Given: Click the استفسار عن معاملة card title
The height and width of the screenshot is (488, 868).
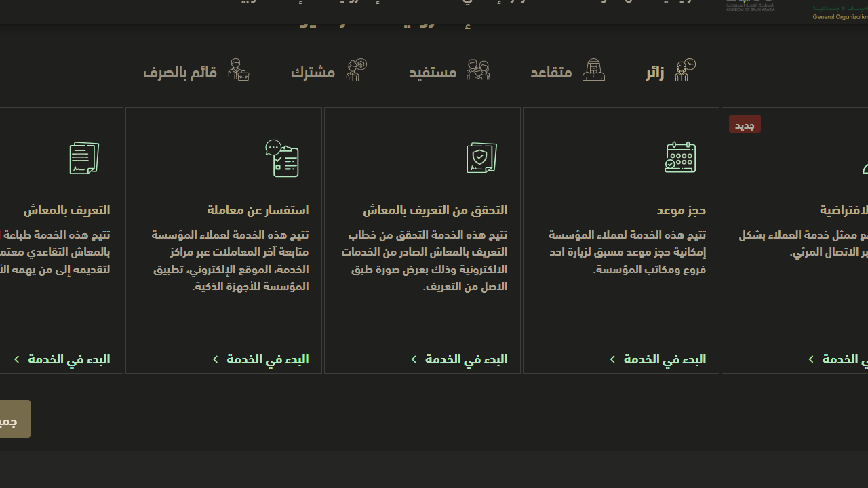Looking at the screenshot, I should (258, 210).
